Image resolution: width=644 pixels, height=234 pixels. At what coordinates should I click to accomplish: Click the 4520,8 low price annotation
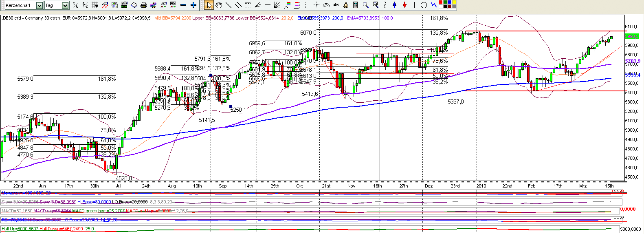(x=124, y=178)
